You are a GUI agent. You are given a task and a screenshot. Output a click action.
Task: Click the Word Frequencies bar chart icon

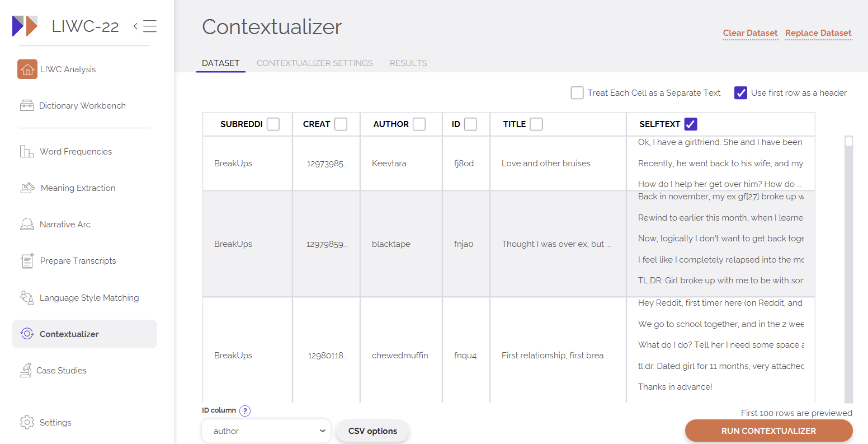(x=27, y=151)
